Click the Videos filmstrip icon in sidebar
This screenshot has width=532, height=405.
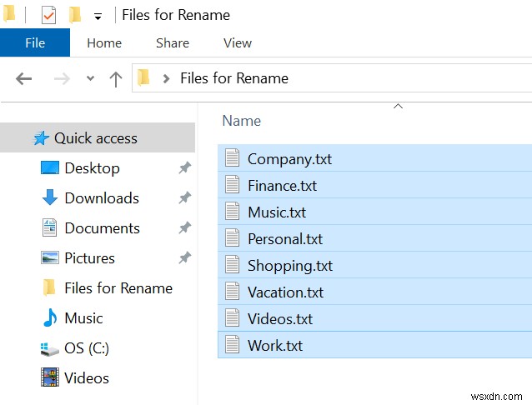50,377
